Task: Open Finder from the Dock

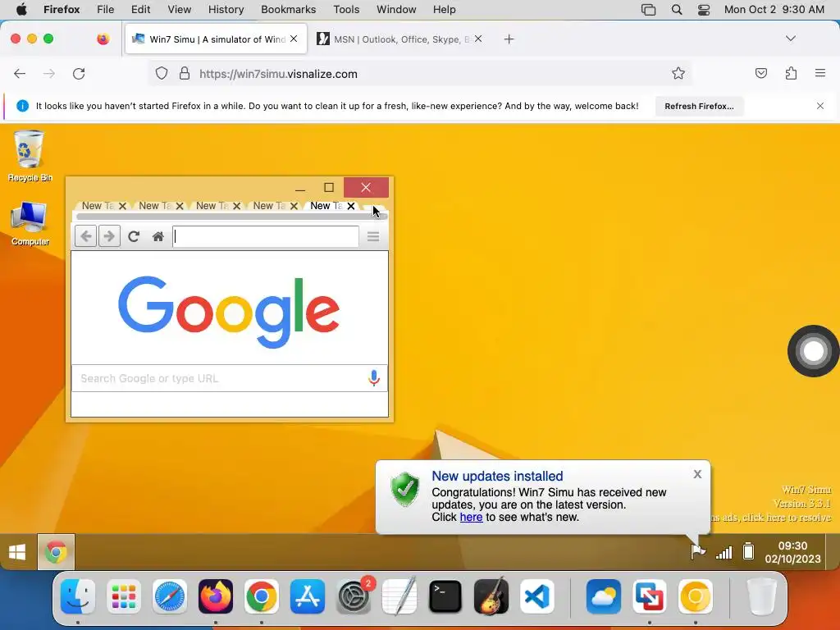Action: point(78,596)
